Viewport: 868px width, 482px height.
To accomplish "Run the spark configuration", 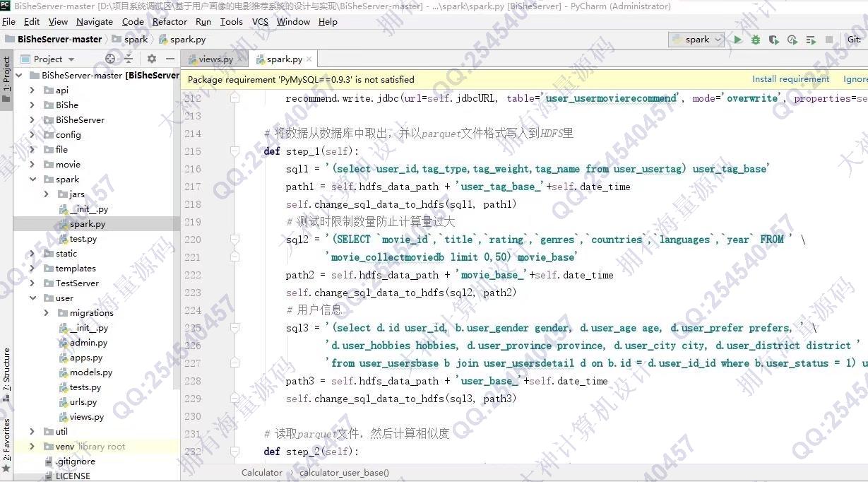I will click(737, 40).
